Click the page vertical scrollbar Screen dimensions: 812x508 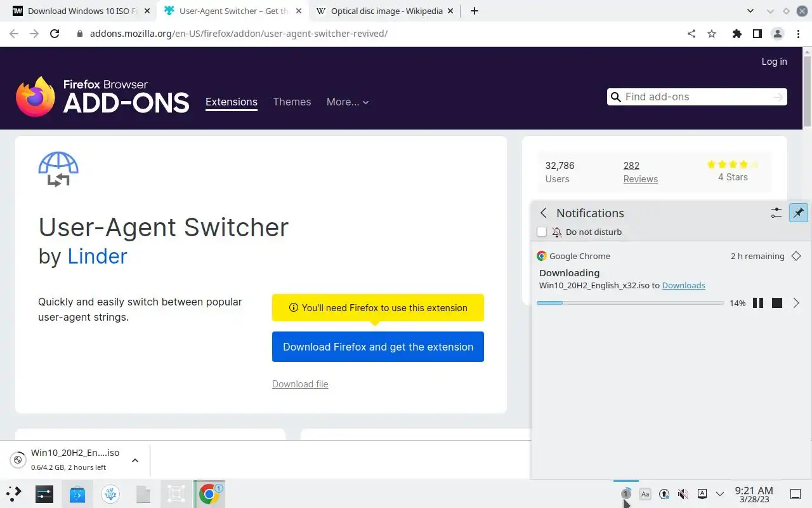(x=807, y=91)
